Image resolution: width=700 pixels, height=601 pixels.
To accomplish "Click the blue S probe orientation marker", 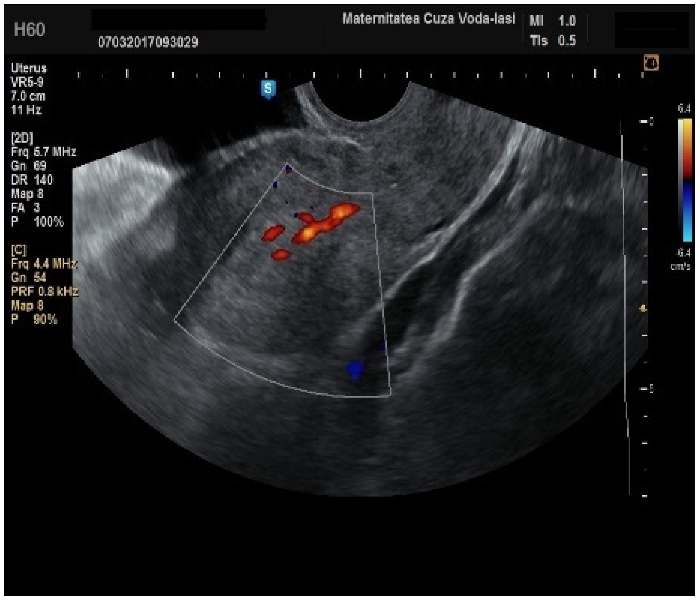I will (268, 89).
